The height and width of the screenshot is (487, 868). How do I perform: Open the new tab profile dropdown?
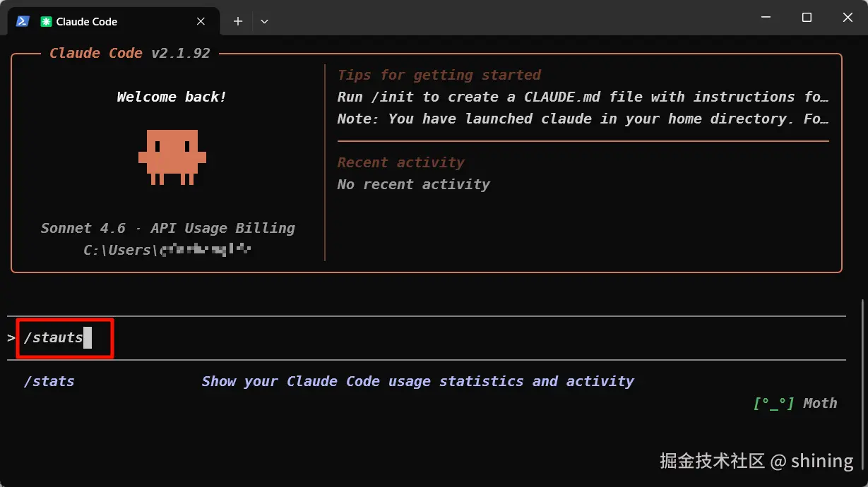click(x=264, y=21)
